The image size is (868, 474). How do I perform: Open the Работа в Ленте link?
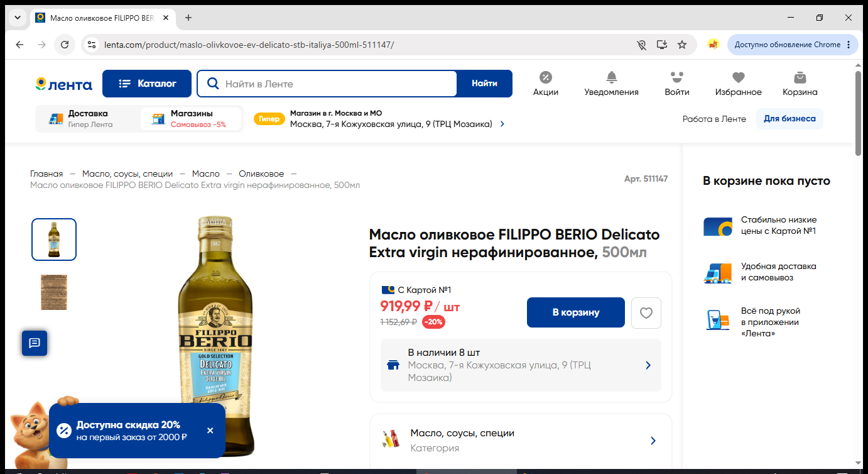(x=714, y=119)
